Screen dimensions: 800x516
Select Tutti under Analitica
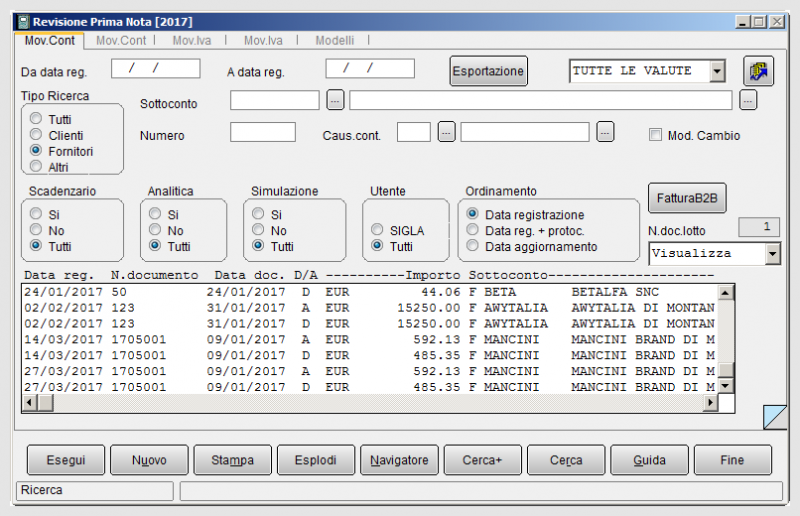point(155,245)
